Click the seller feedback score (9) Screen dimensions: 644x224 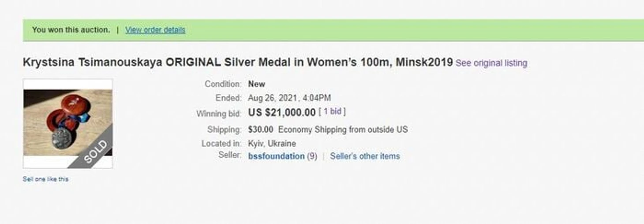pyautogui.click(x=312, y=156)
